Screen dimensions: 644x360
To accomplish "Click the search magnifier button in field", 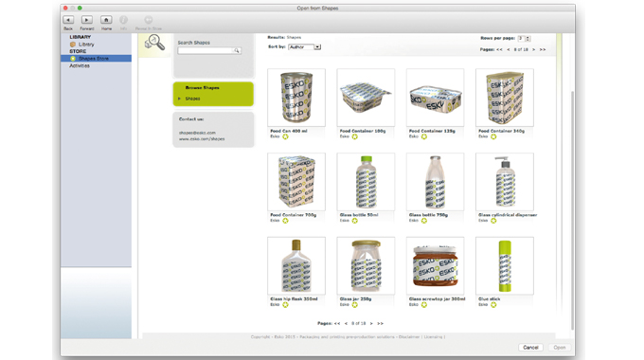I will point(237,50).
